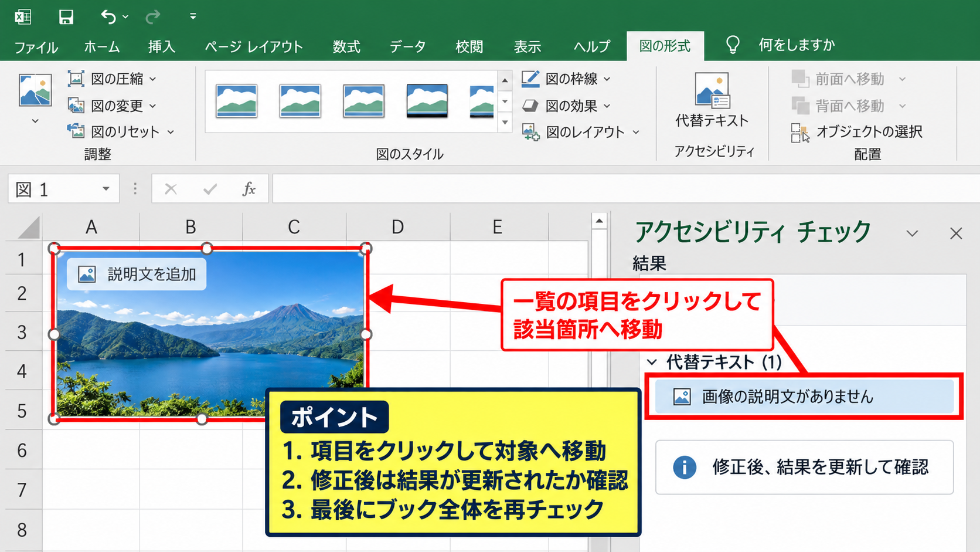Viewport: 980px width, 552px height.
Task: Select row 7 header
Action: click(x=22, y=489)
